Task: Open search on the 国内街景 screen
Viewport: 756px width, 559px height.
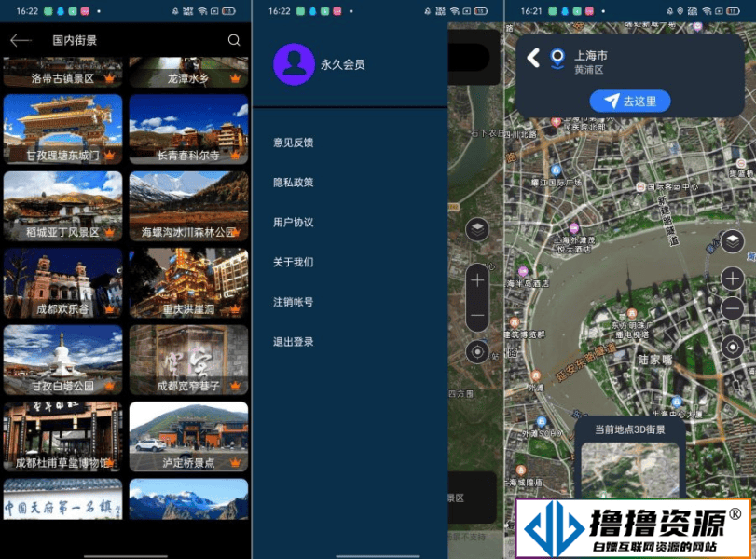Action: [234, 40]
